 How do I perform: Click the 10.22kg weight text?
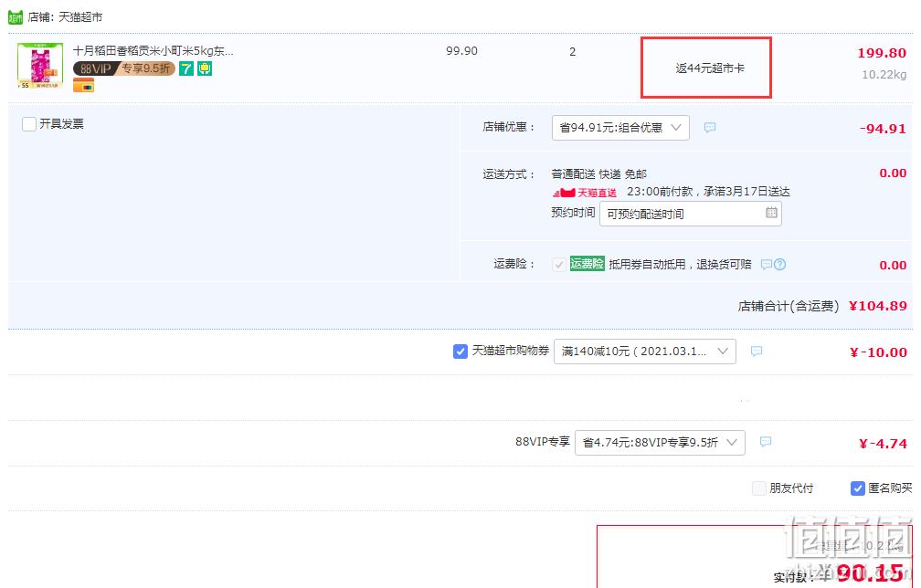click(x=884, y=75)
